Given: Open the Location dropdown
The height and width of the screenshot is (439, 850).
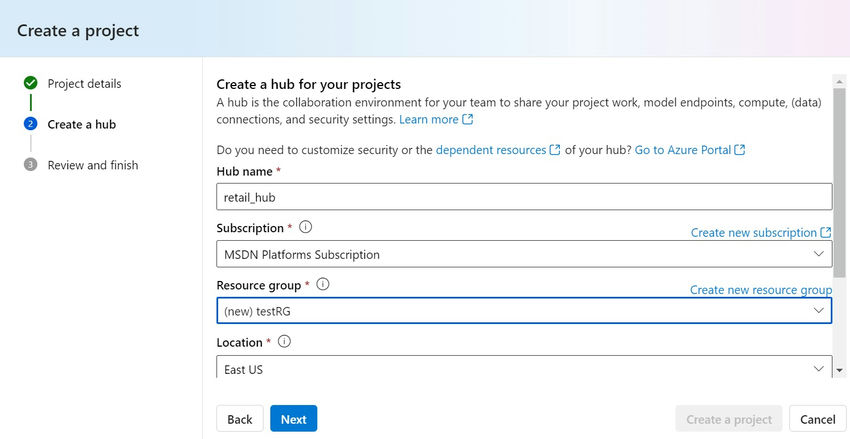Looking at the screenshot, I should [524, 366].
